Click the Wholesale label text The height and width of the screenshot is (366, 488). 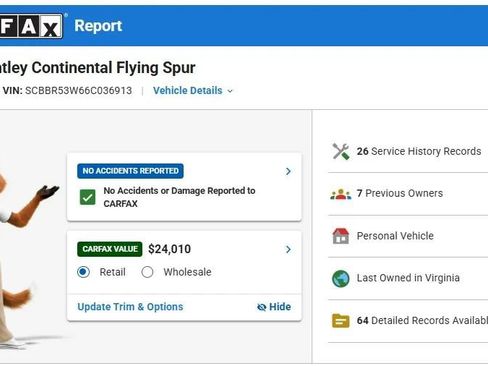click(x=187, y=272)
